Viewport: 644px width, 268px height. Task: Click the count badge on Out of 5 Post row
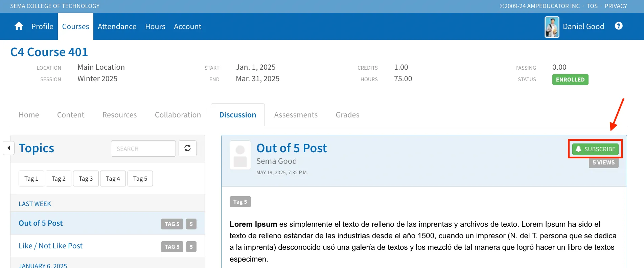coord(191,224)
